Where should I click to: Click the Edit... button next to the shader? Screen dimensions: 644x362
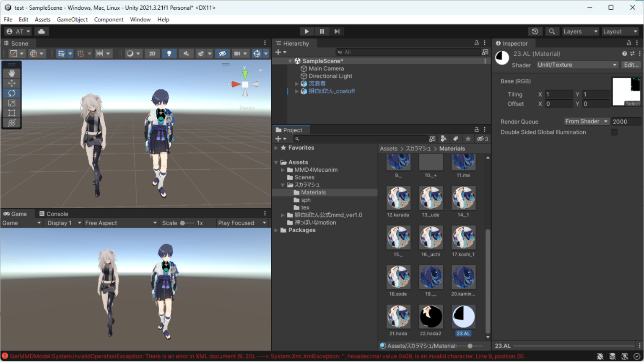631,65
